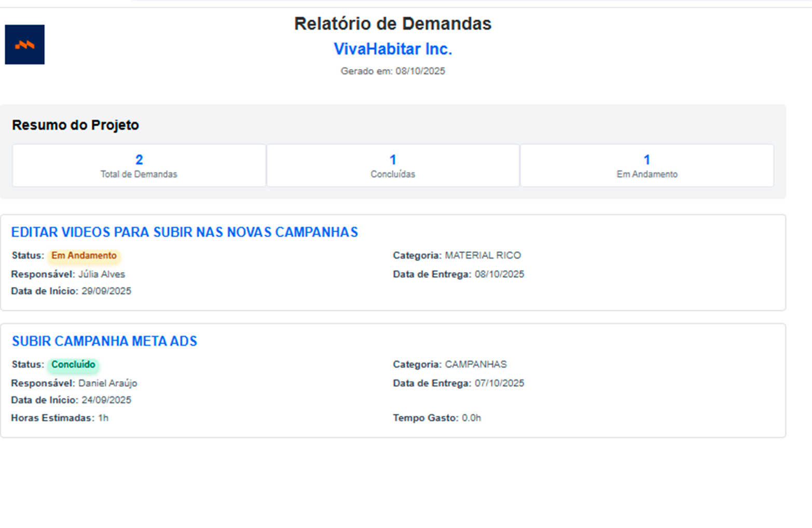Click the Total de Demandas summary card
The width and height of the screenshot is (812, 528).
pos(139,166)
